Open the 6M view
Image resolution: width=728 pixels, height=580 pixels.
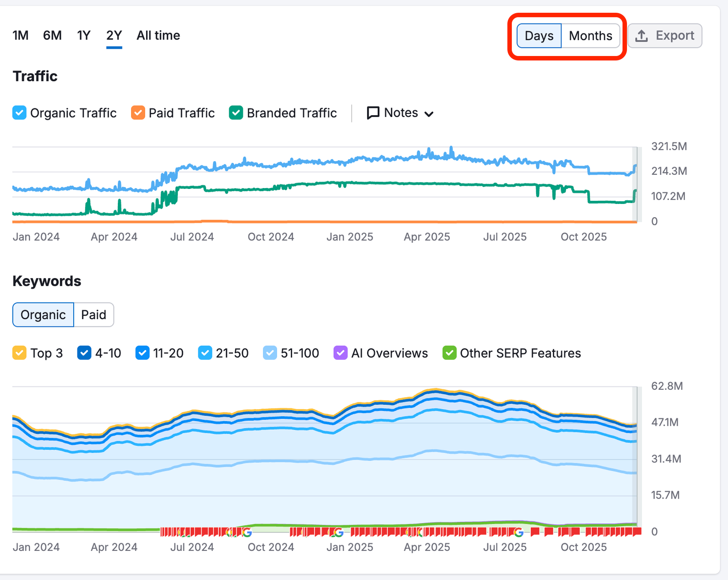coord(52,36)
